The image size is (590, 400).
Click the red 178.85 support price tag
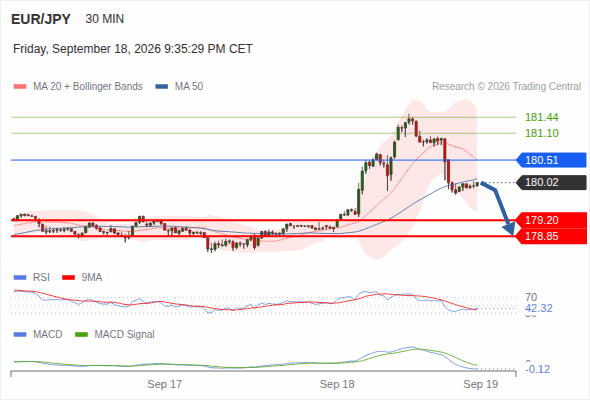551,236
